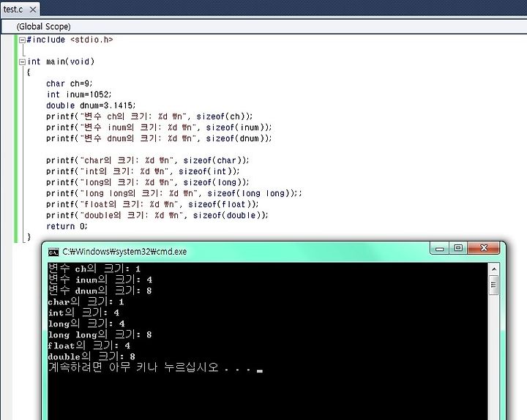
Task: Click the console scrollbar up arrow
Action: tap(494, 269)
